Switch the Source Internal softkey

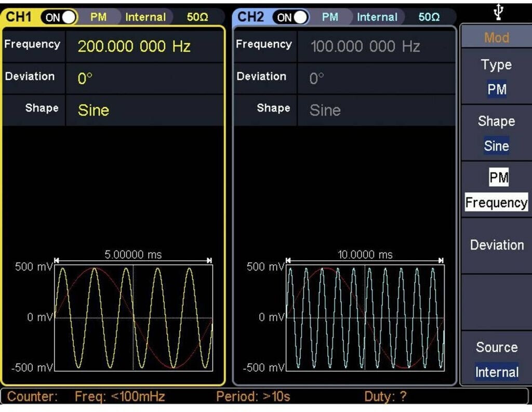coord(496,360)
